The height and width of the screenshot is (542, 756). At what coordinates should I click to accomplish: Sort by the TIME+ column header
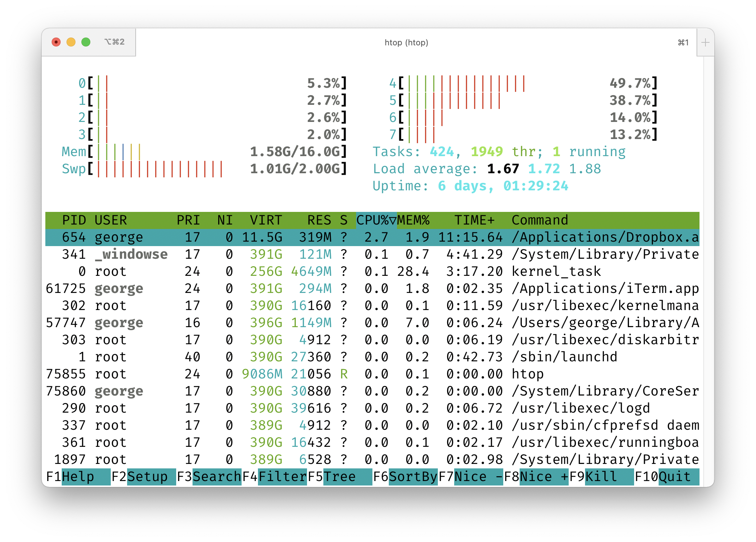pyautogui.click(x=474, y=220)
